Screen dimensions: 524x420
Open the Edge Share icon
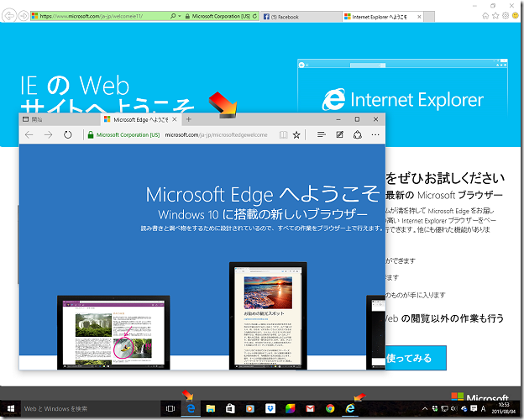click(358, 134)
